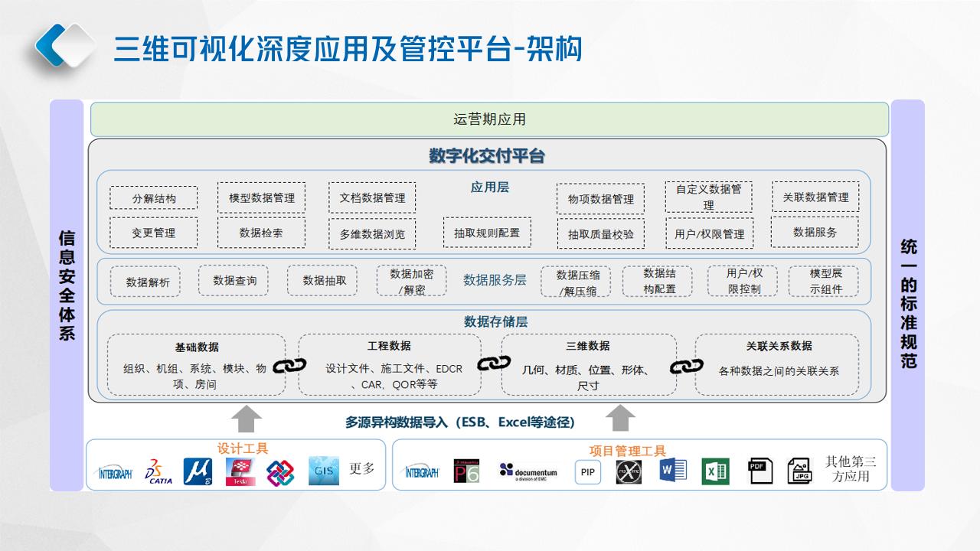
Task: Click the 其他第三方应用 text
Action: [851, 468]
